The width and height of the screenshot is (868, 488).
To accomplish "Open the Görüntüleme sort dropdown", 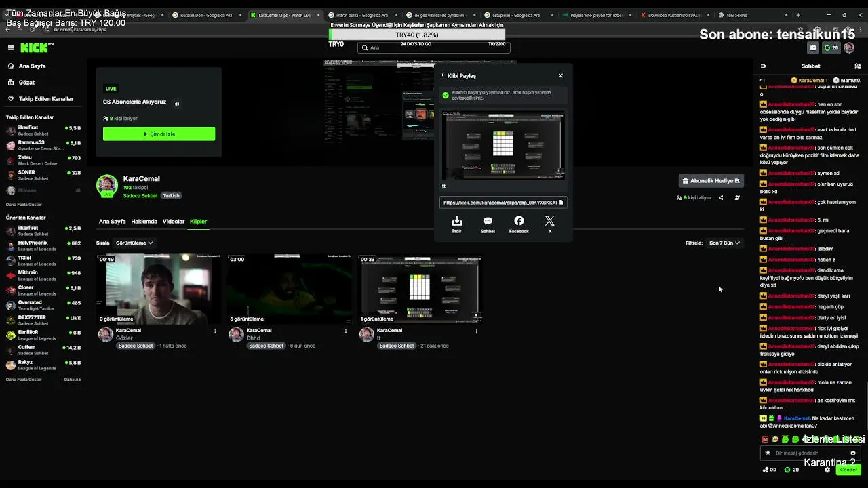I will tap(134, 243).
